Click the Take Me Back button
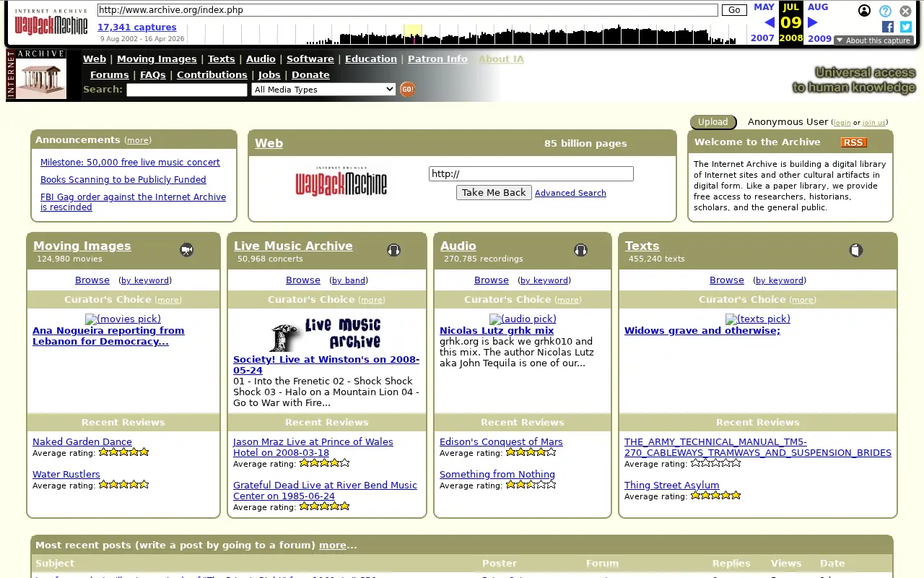 pyautogui.click(x=494, y=193)
